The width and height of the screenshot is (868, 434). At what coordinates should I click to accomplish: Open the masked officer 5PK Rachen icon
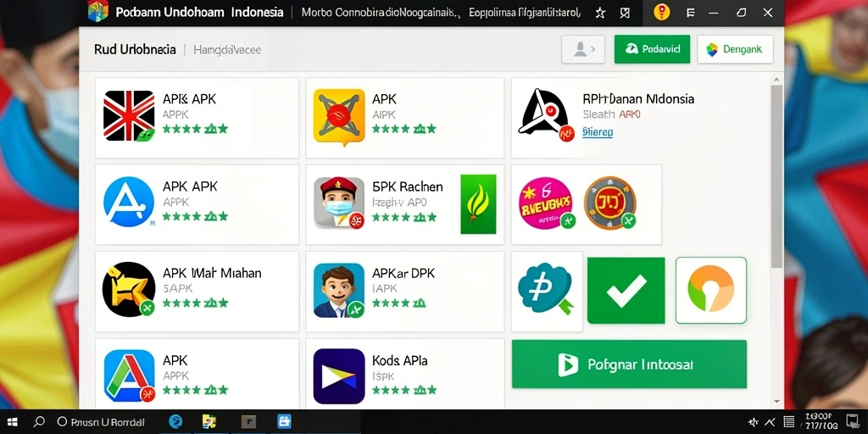pyautogui.click(x=339, y=203)
